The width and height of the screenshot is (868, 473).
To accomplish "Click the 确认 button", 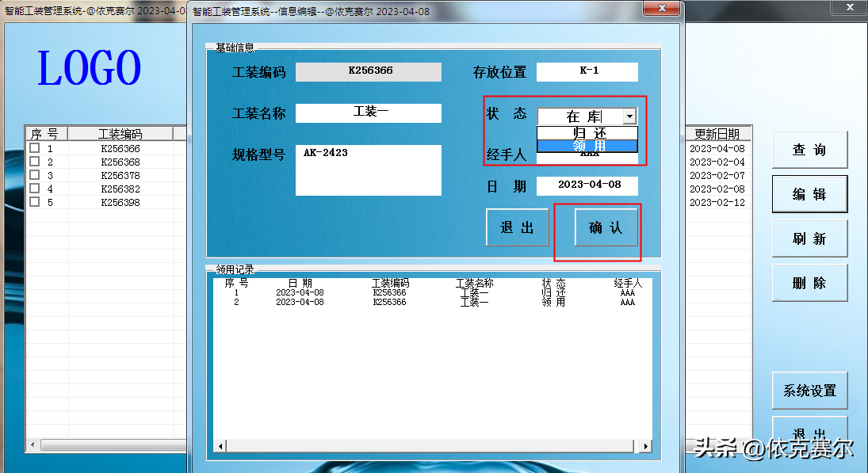I will tap(606, 227).
